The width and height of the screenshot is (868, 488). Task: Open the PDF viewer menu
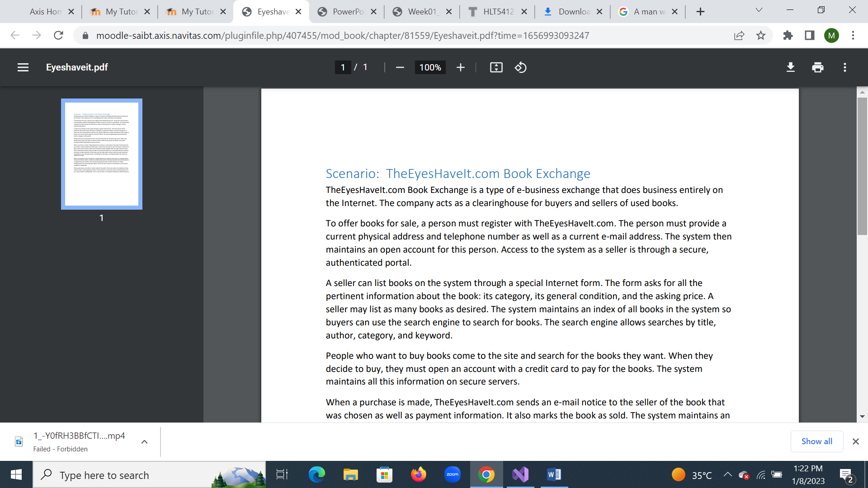coord(23,67)
